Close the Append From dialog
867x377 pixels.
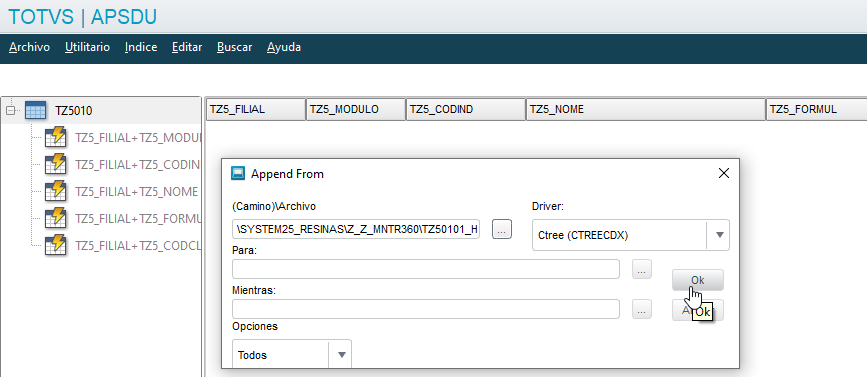(x=724, y=174)
